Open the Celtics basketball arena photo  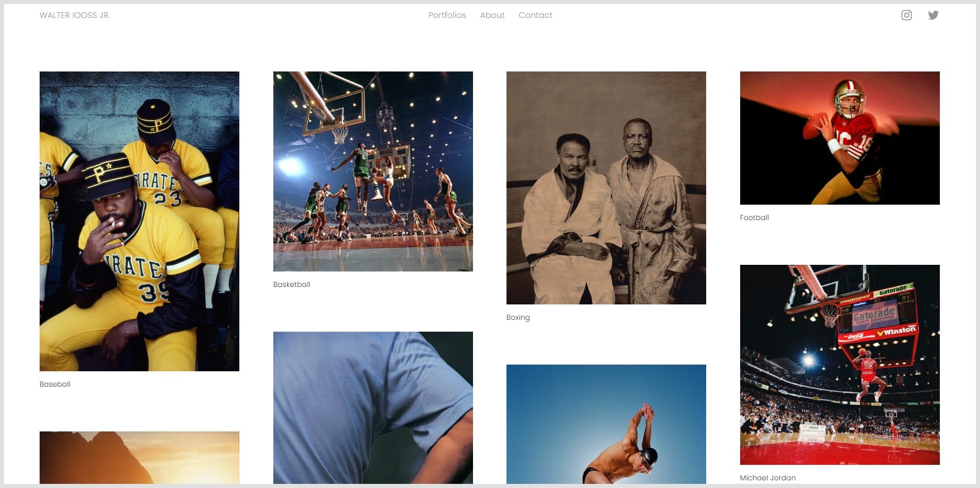point(373,171)
